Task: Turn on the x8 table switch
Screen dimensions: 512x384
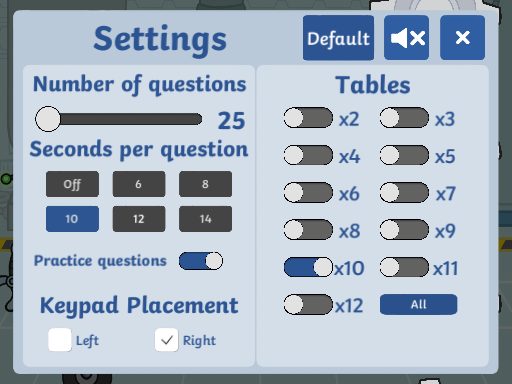Action: point(308,230)
